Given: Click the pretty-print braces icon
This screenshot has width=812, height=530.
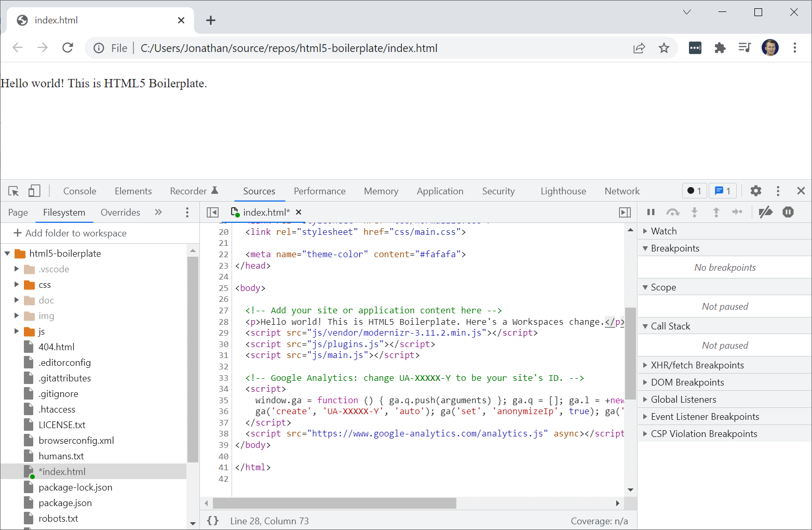Looking at the screenshot, I should pyautogui.click(x=213, y=521).
